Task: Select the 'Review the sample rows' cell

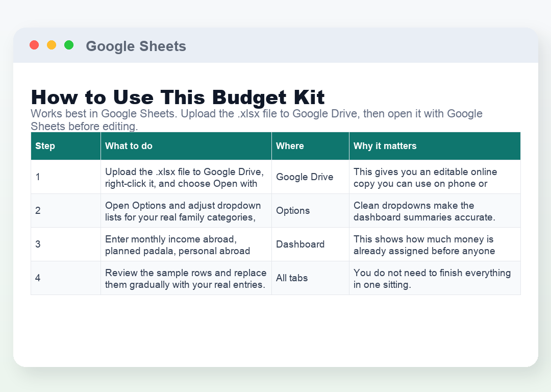Action: point(186,278)
